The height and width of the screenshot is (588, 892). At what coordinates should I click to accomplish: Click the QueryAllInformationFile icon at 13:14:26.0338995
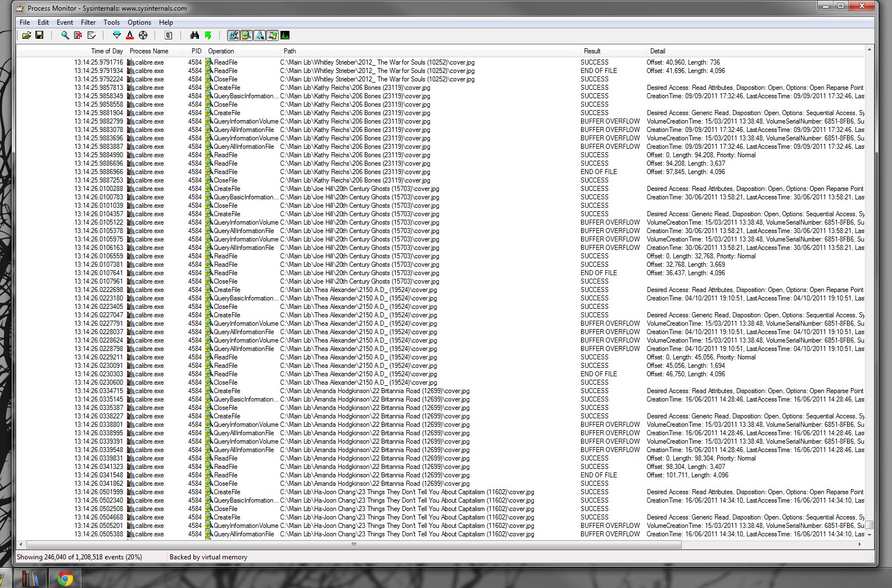pos(209,433)
